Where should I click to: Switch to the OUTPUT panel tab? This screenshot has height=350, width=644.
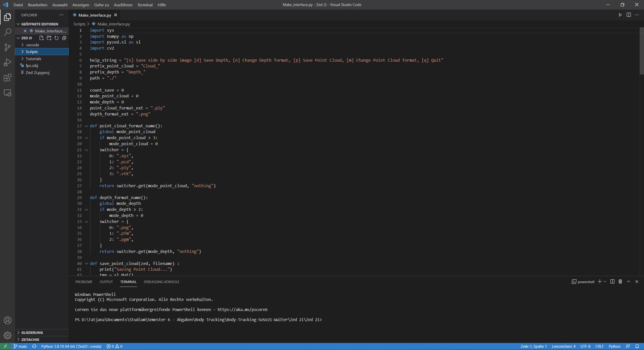(x=106, y=282)
